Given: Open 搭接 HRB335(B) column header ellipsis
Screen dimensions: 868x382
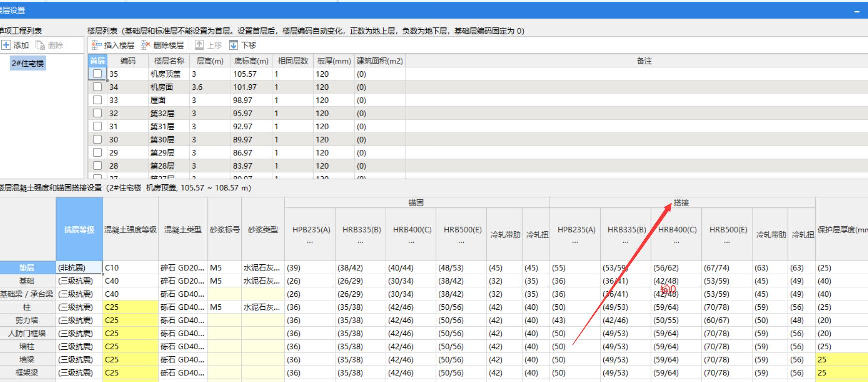Looking at the screenshot, I should [626, 242].
